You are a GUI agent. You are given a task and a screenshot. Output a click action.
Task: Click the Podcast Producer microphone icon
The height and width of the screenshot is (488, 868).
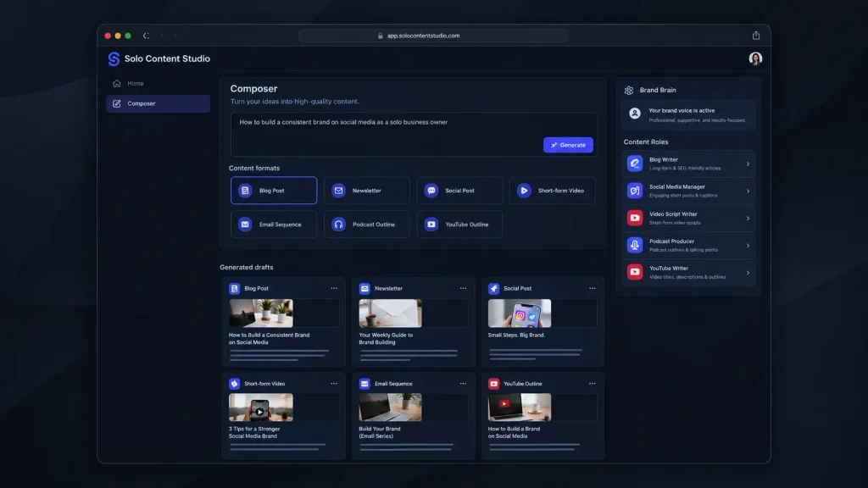click(x=634, y=245)
